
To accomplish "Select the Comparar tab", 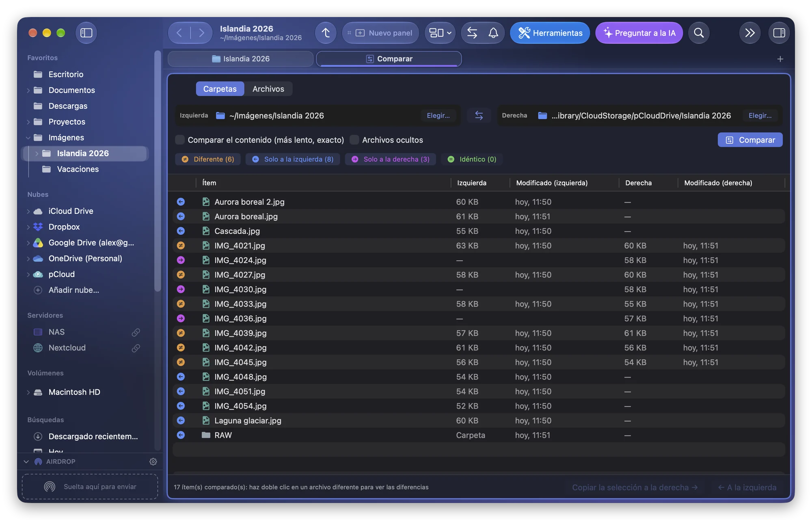I will coord(389,59).
